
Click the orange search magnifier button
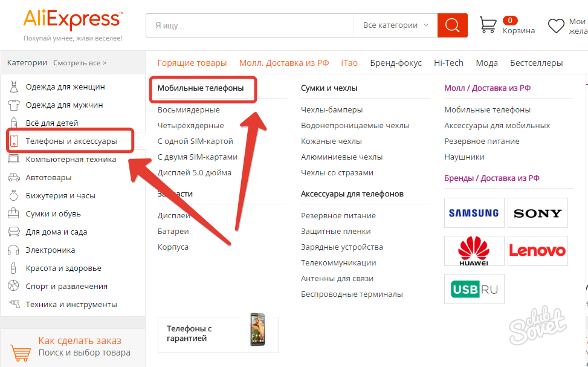click(x=452, y=25)
